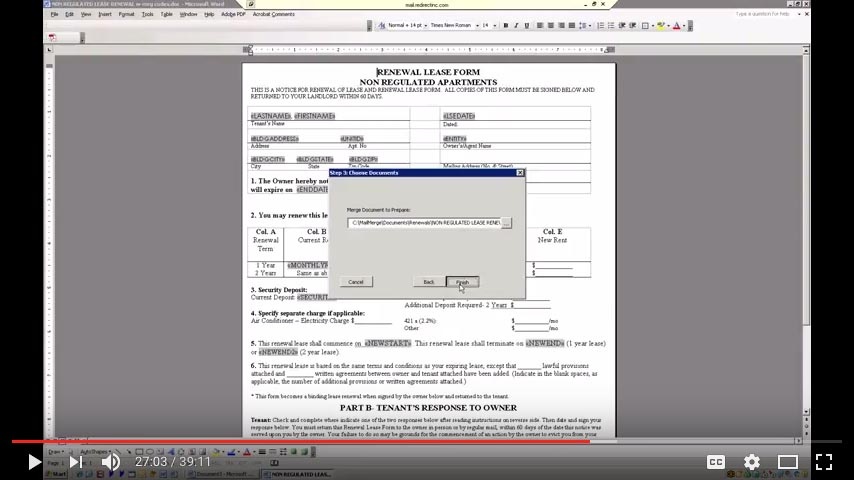Click the Merge Document to Prepare path field
The height and width of the screenshot is (480, 854).
(424, 223)
